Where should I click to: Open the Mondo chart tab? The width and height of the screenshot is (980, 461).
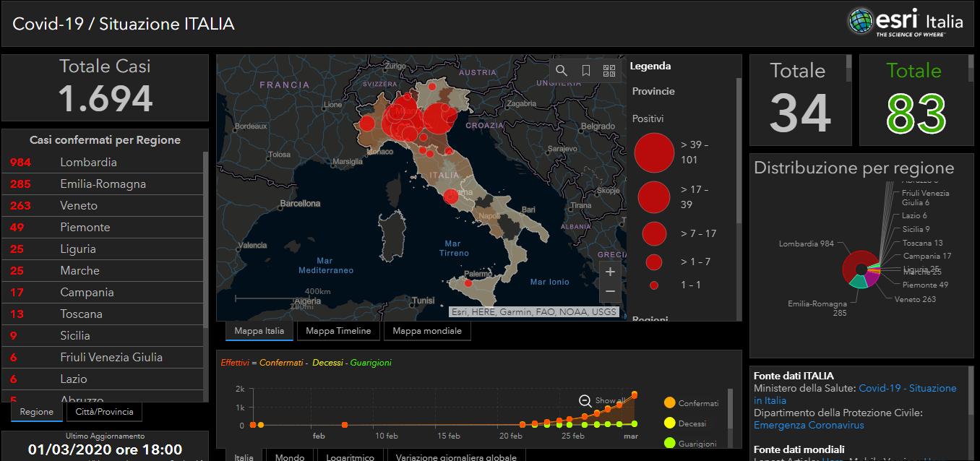(290, 457)
